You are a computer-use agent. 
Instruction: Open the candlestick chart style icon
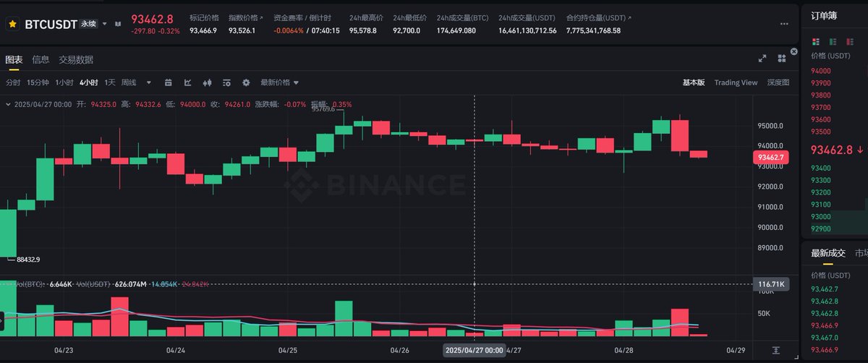click(x=207, y=82)
